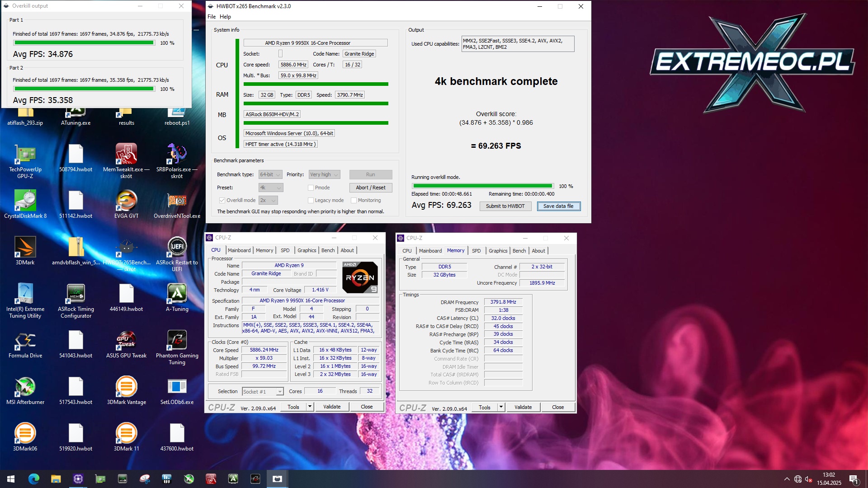Open 3DMark 11 desktop icon
Screen dimensions: 868x488
coord(126,437)
